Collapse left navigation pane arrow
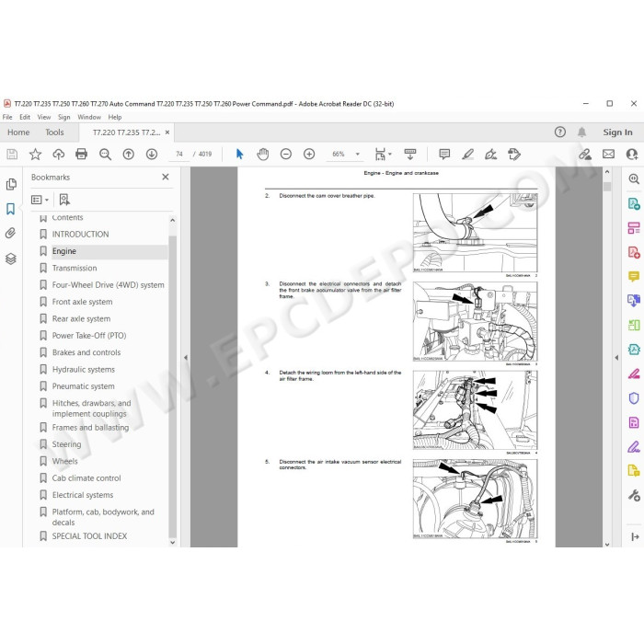 pyautogui.click(x=186, y=358)
